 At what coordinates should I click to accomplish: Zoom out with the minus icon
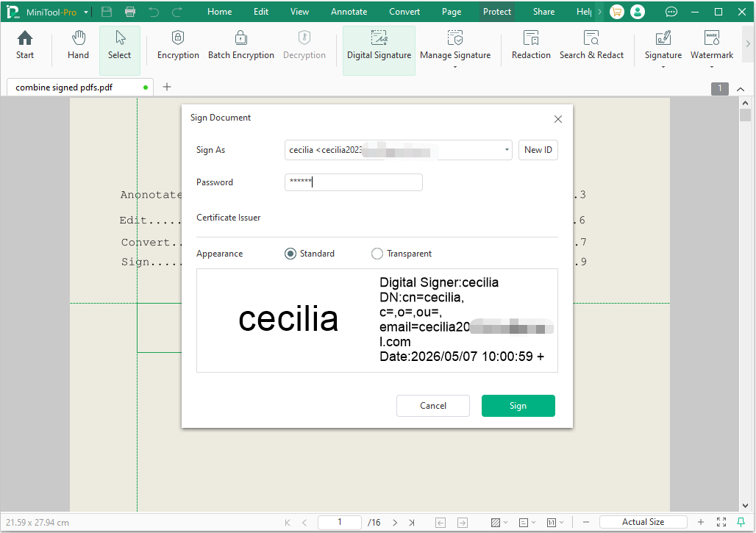(x=586, y=523)
